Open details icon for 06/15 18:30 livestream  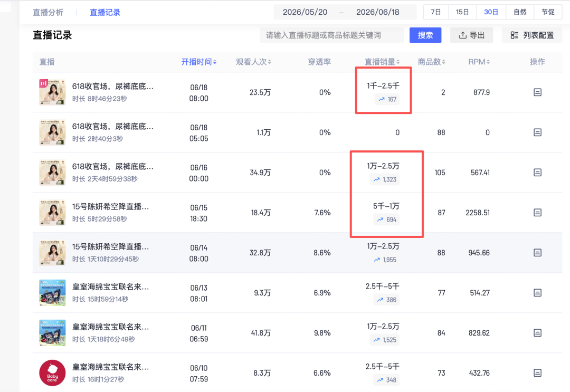[x=537, y=213]
